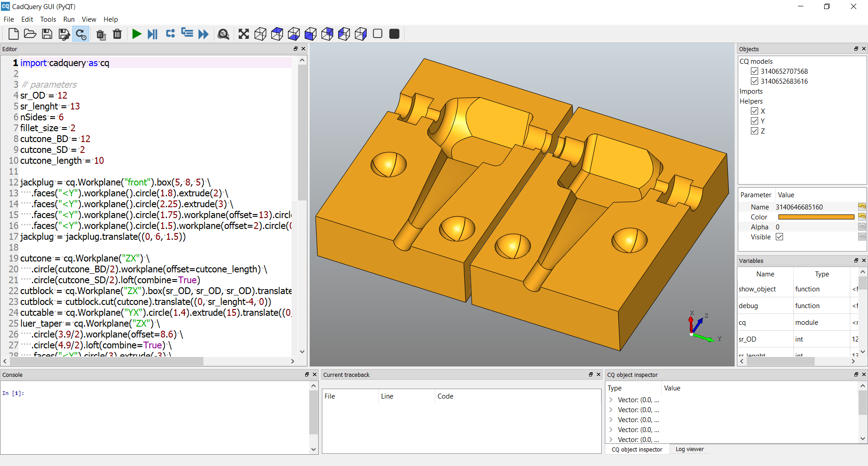Switch to the top view cube icon
Viewport: 868px width, 466px height.
[277, 34]
